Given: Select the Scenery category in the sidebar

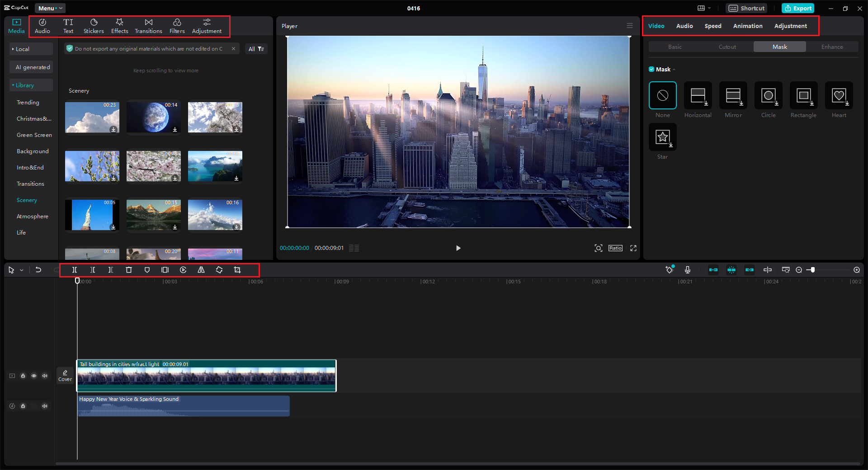Looking at the screenshot, I should click(x=27, y=200).
